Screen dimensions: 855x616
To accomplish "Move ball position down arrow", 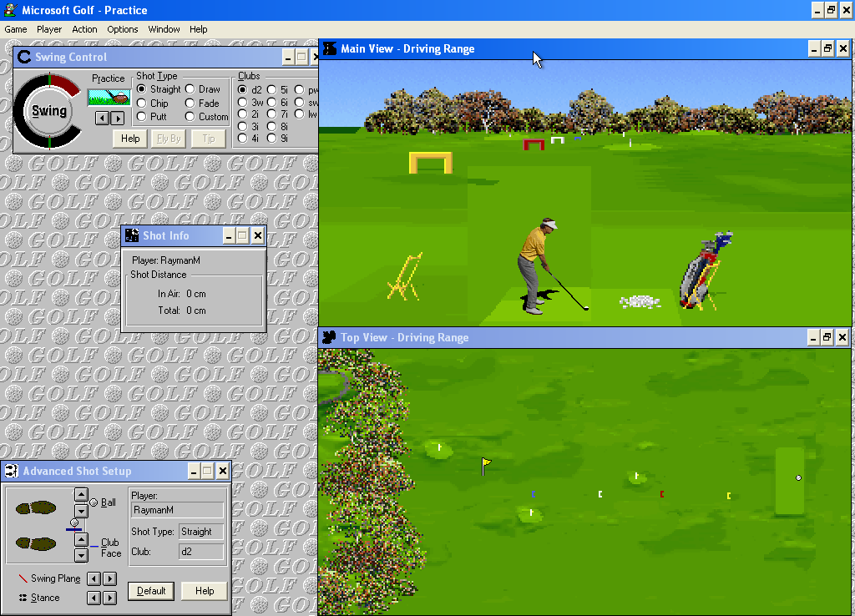I will click(81, 511).
